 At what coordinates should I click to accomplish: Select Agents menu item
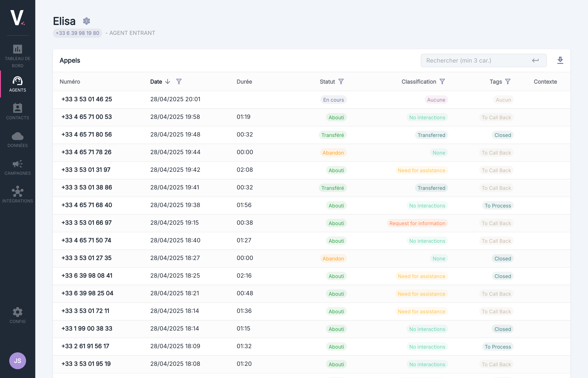click(17, 84)
